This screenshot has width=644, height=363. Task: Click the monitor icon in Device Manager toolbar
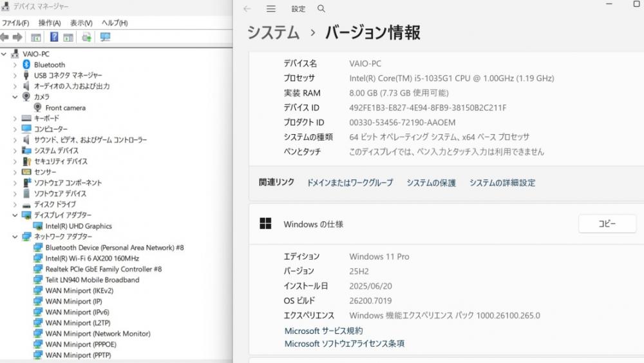[105, 37]
